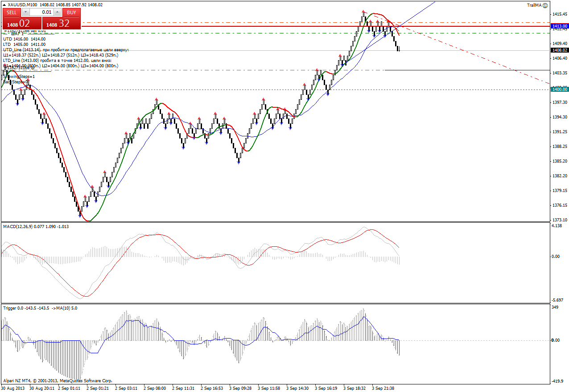Viewport: 569px width, 392px height.
Task: Click the '3 Sep 14:30' time axis label
Action: point(297,388)
